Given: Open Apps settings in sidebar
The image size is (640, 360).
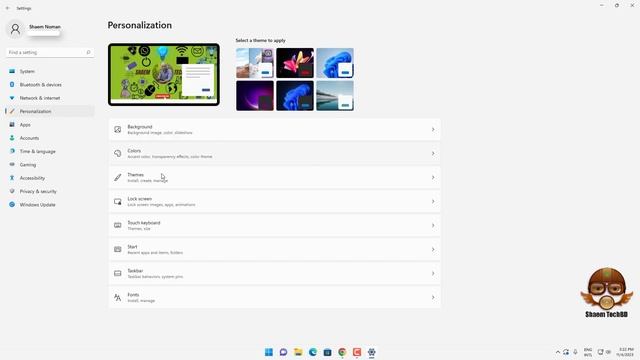Looking at the screenshot, I should point(50,124).
